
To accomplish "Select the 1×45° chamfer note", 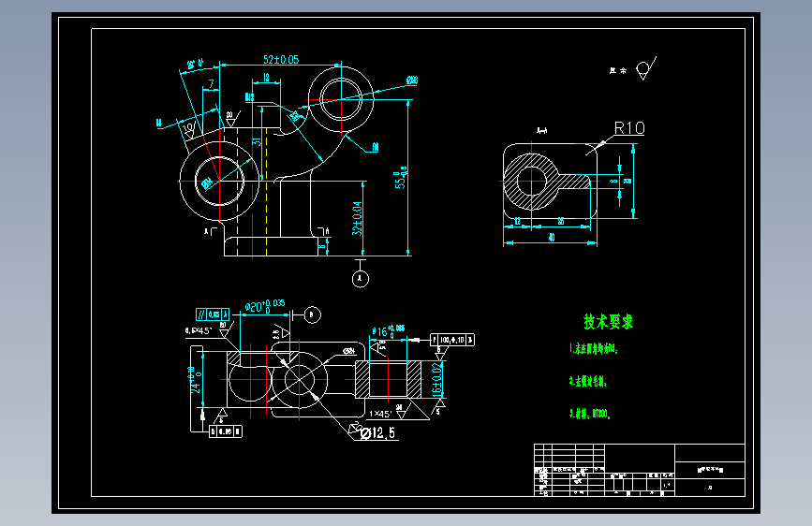I will [x=379, y=415].
